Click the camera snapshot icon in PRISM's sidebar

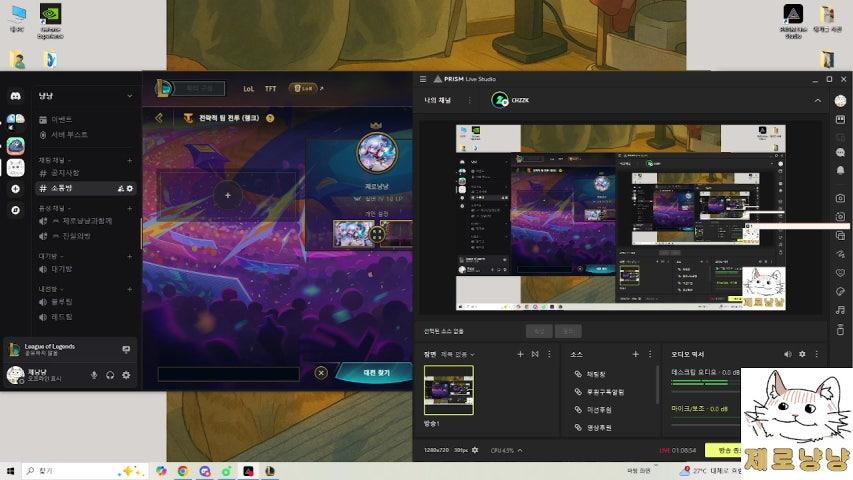click(840, 198)
